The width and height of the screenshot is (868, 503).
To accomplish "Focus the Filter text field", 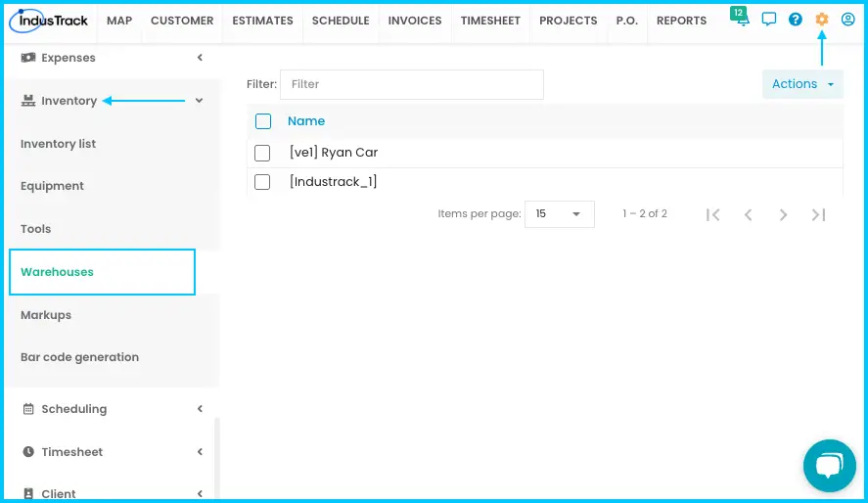I will click(412, 85).
